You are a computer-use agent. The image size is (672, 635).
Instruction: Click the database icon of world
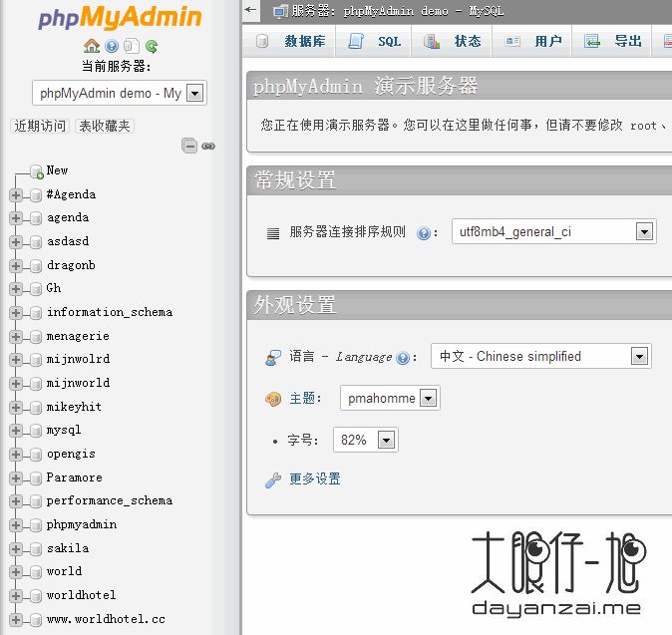coord(36,572)
